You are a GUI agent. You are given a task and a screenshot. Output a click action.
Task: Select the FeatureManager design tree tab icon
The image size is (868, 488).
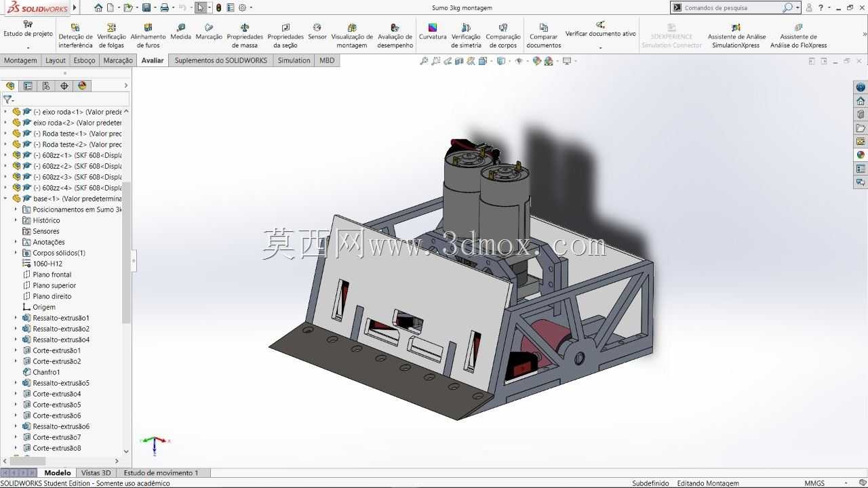point(10,86)
